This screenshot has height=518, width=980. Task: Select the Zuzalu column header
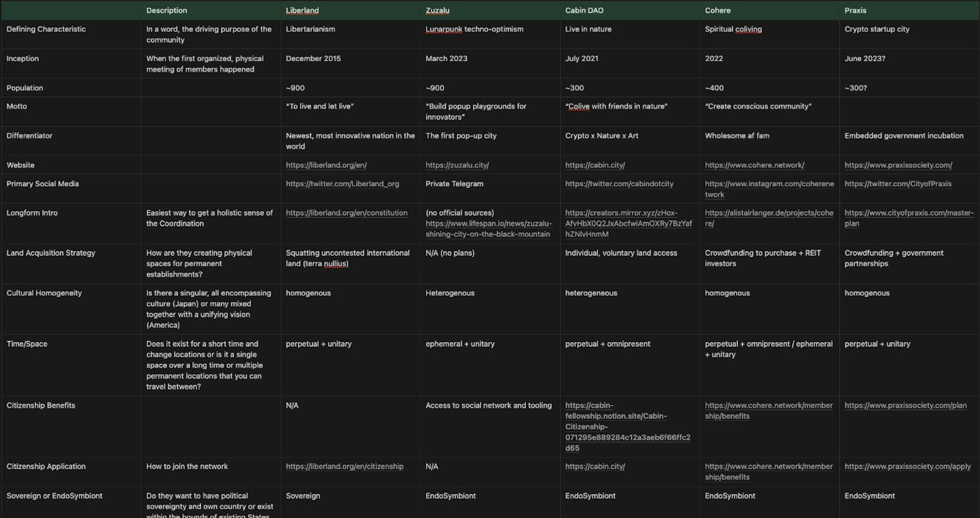pos(437,10)
